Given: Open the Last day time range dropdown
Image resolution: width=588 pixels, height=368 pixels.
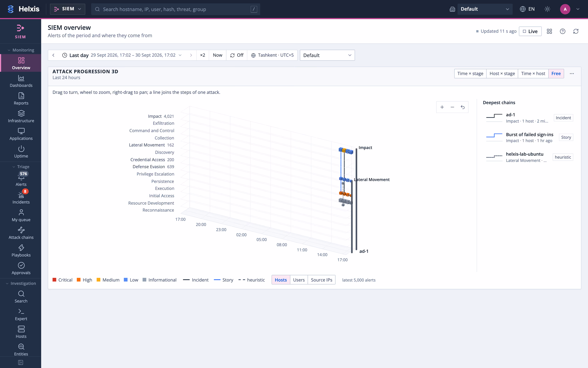Looking at the screenshot, I should (122, 55).
